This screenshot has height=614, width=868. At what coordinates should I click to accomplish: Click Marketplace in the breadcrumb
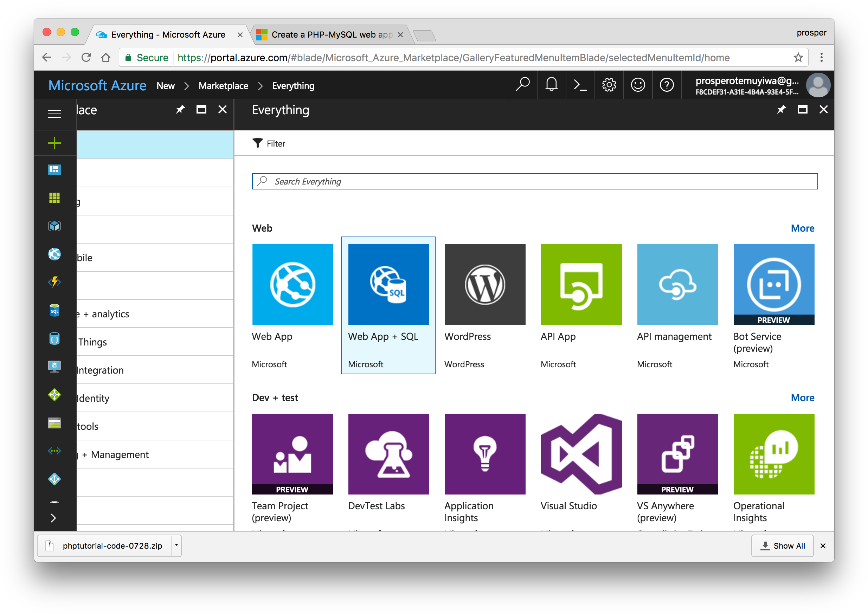click(223, 86)
